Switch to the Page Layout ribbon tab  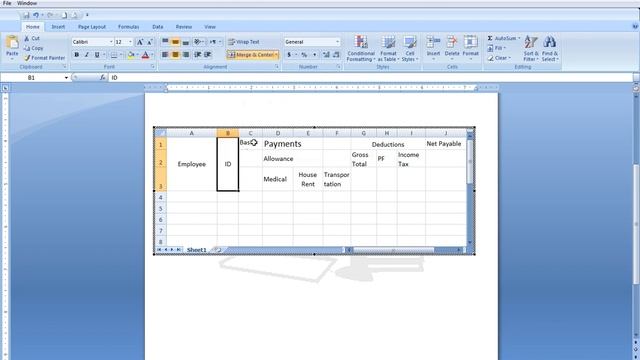92,27
